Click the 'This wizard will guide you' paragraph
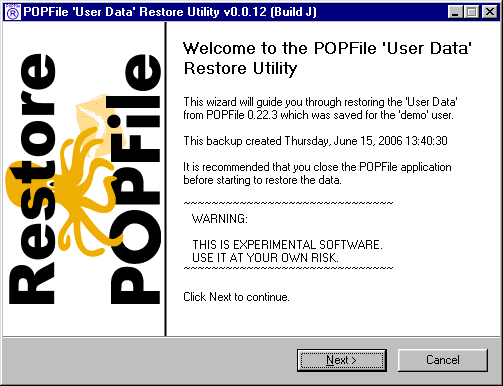503x386 pixels. [x=320, y=108]
